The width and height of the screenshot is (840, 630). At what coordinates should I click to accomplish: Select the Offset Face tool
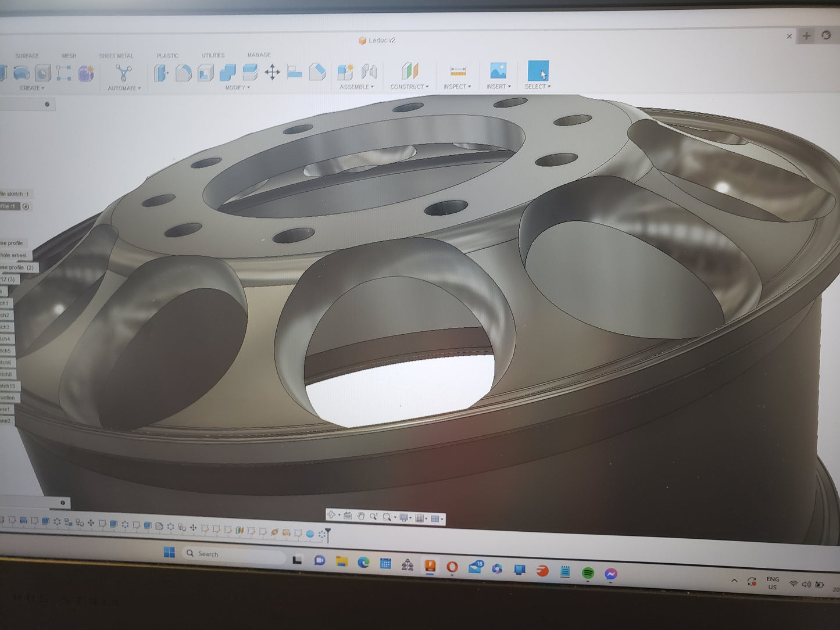point(250,72)
